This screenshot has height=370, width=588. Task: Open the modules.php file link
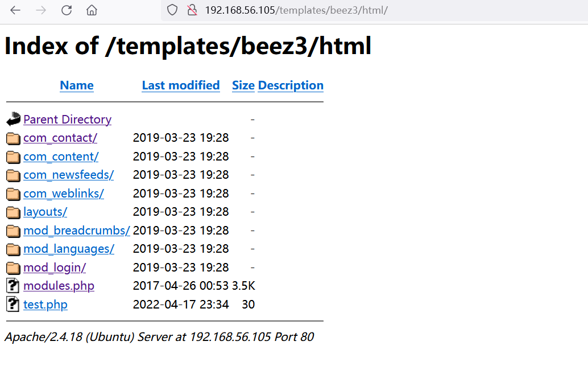59,286
